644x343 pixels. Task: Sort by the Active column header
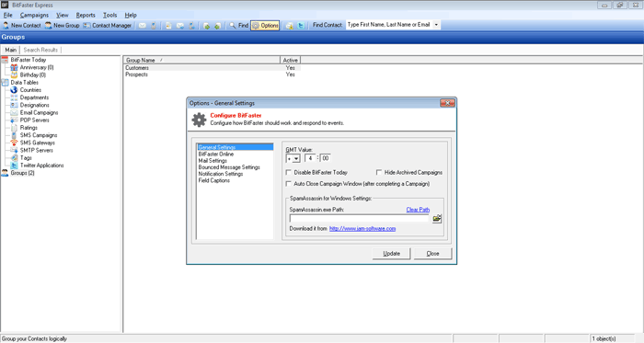tap(290, 60)
